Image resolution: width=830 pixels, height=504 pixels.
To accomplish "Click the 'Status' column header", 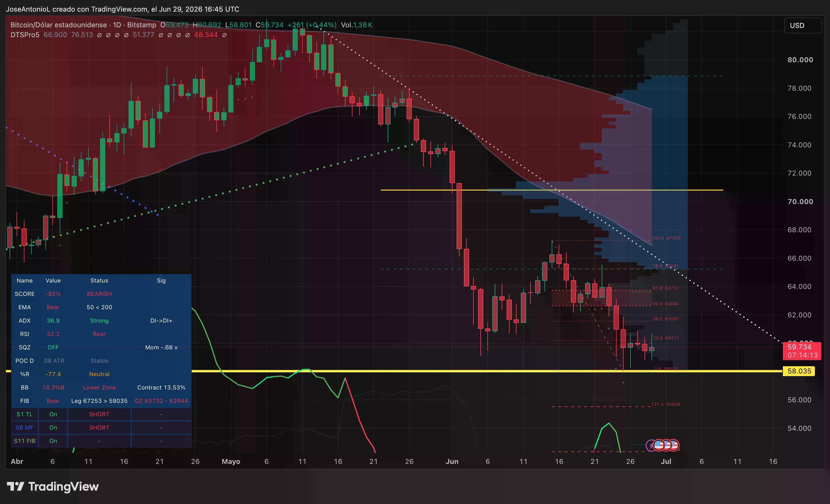I will click(99, 280).
